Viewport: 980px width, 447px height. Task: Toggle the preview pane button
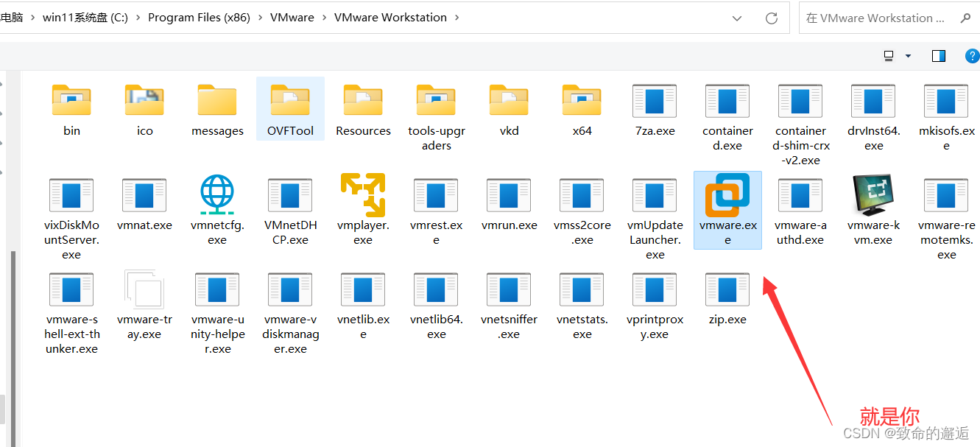[x=938, y=56]
